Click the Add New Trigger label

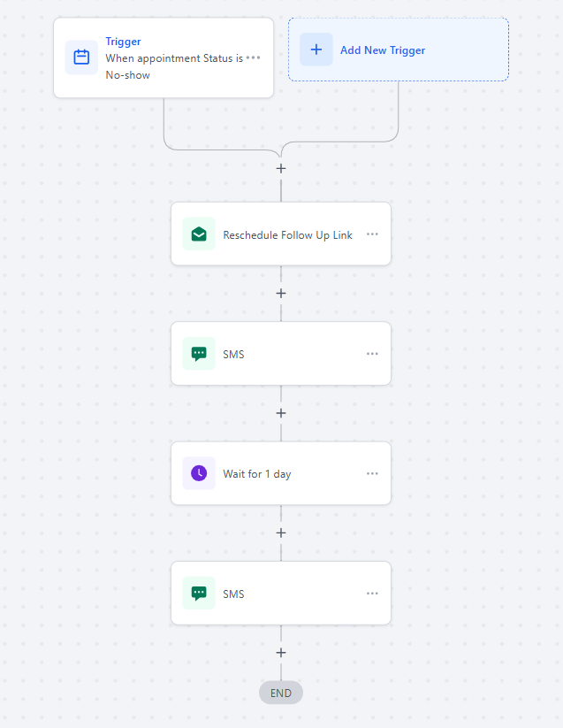(x=383, y=50)
